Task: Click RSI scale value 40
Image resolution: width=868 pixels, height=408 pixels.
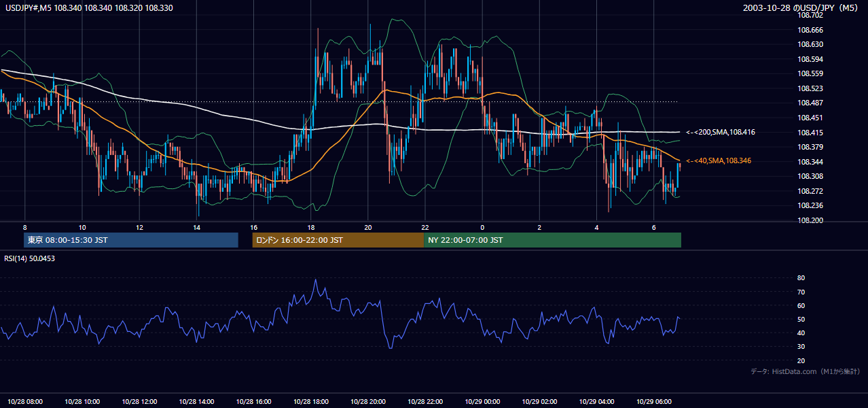Action: pyautogui.click(x=801, y=333)
